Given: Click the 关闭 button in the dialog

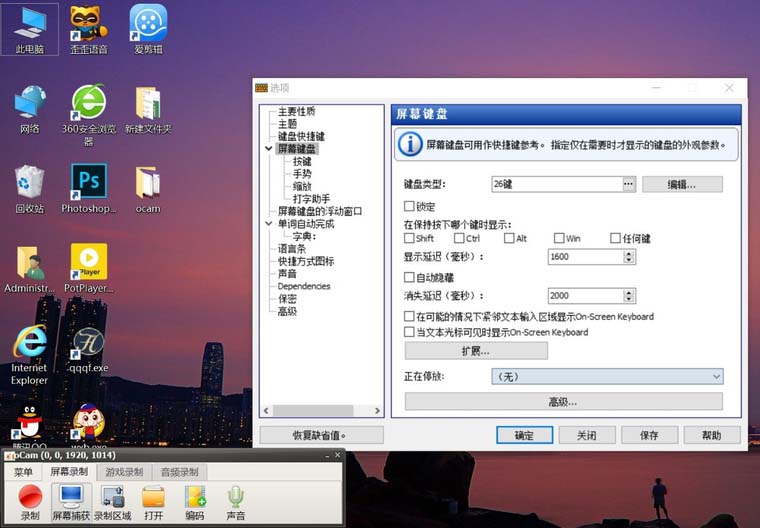Looking at the screenshot, I should pyautogui.click(x=587, y=435).
